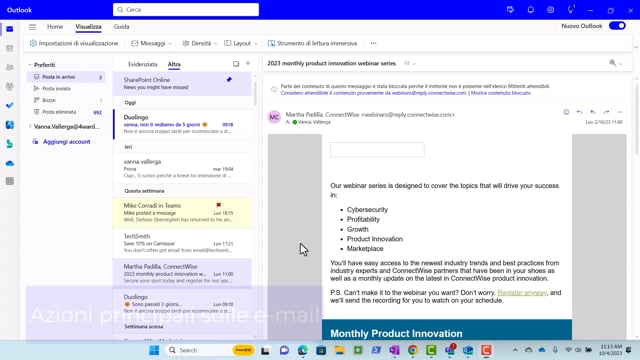Expand the ribbon with the chevron
The height and width of the screenshot is (360, 640).
click(636, 47)
